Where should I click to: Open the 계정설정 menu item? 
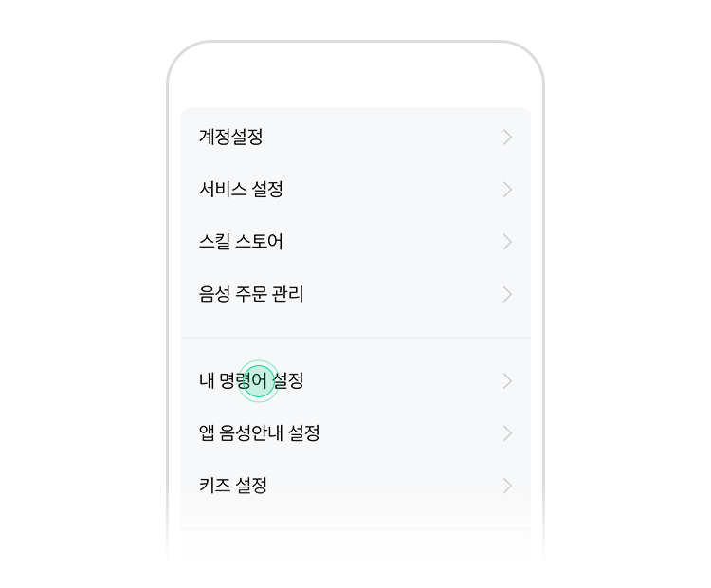(355, 137)
